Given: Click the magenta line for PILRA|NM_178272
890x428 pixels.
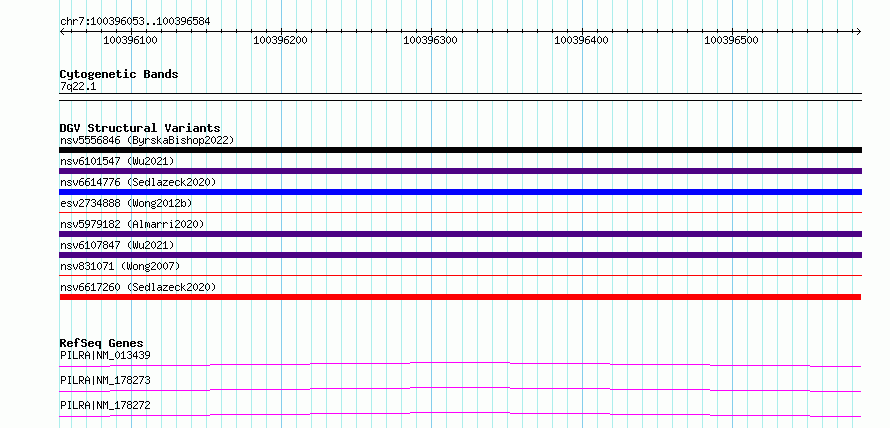Looking at the screenshot, I should (x=460, y=414).
